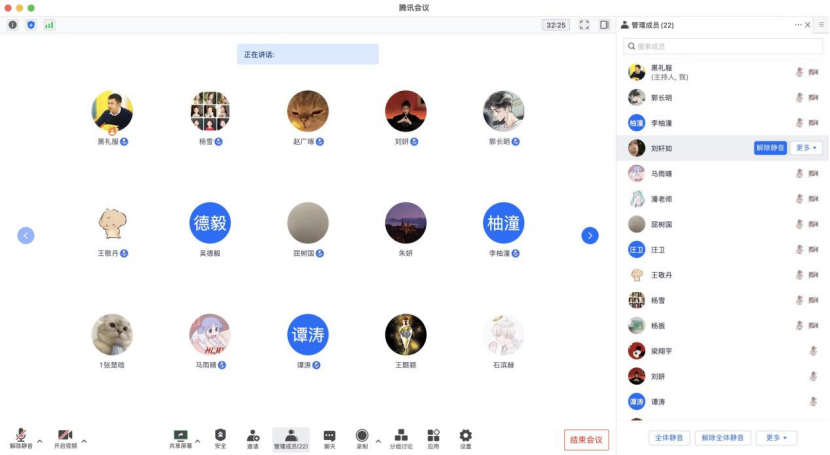Toggle the manage members (管理成员) panel
The height and width of the screenshot is (455, 830).
pyautogui.click(x=291, y=438)
